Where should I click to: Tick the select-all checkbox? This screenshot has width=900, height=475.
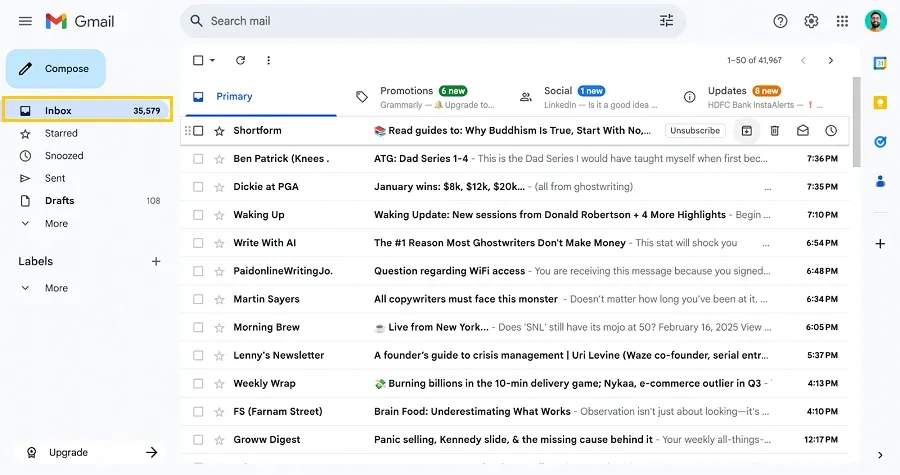(198, 60)
